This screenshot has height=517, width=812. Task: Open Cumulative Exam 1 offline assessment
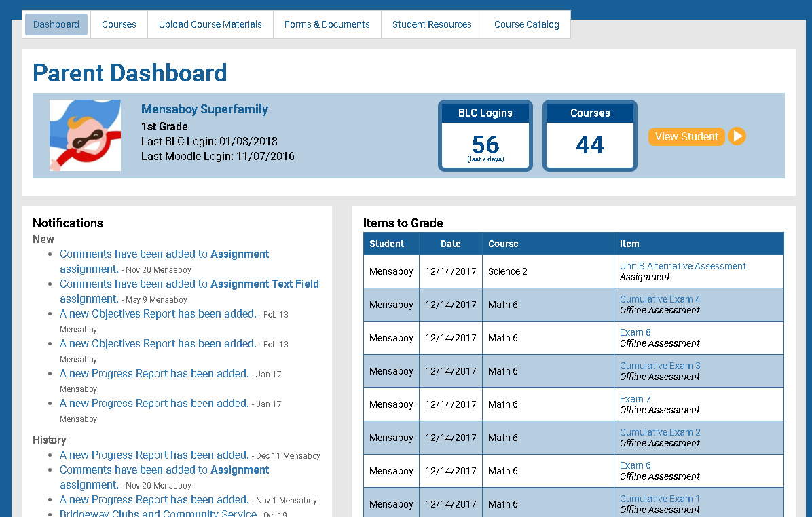(x=660, y=499)
